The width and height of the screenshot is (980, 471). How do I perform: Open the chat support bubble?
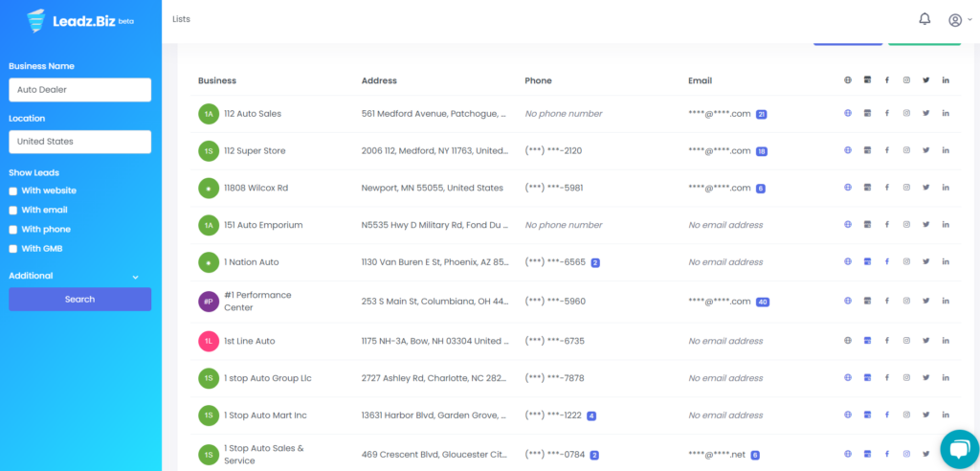pyautogui.click(x=959, y=449)
